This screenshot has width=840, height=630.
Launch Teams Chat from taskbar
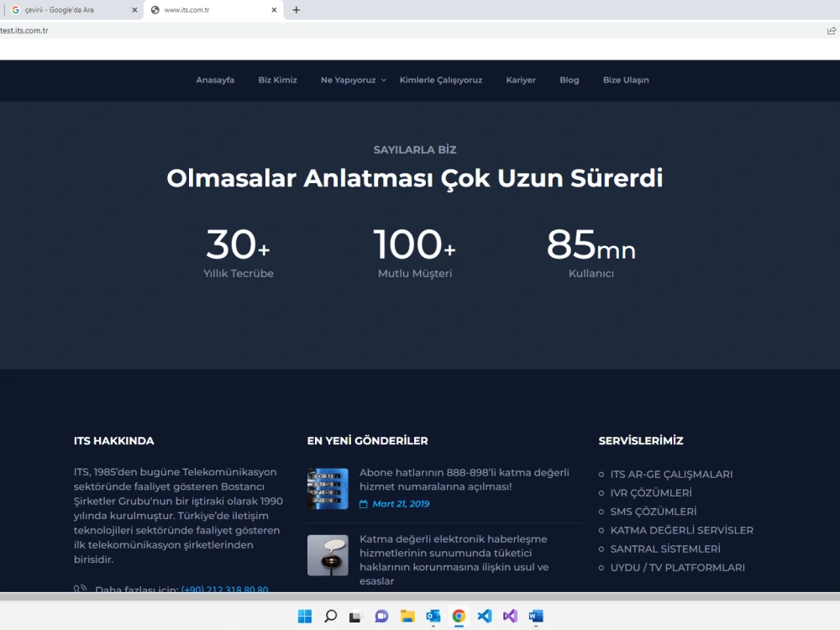click(x=381, y=616)
